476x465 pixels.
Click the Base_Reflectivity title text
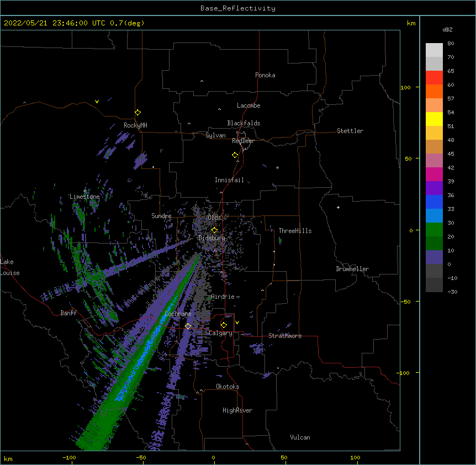coord(238,8)
